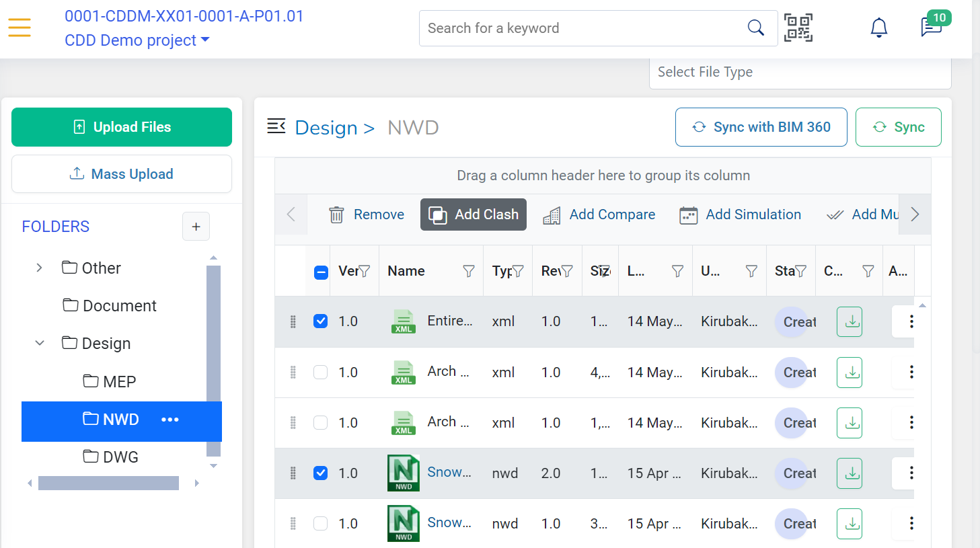Open three-dot menu for NWD folder
Screen dimensions: 980x548
(170, 420)
